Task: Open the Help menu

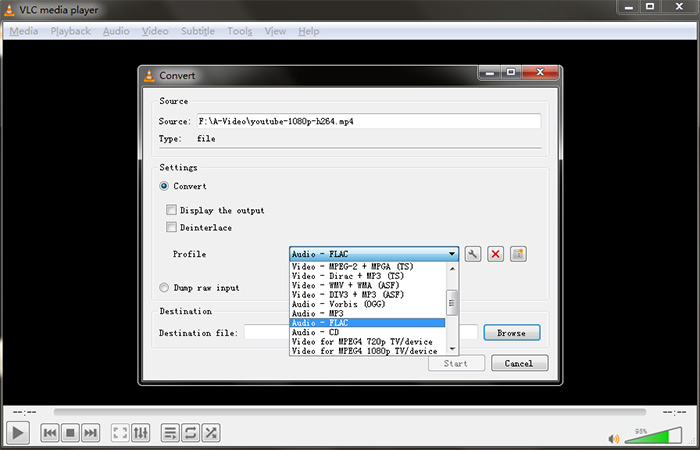Action: 309,31
